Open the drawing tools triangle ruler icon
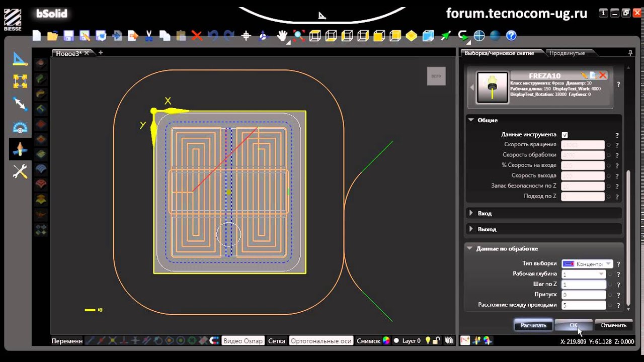Viewport: 644px width, 362px height. (20, 59)
